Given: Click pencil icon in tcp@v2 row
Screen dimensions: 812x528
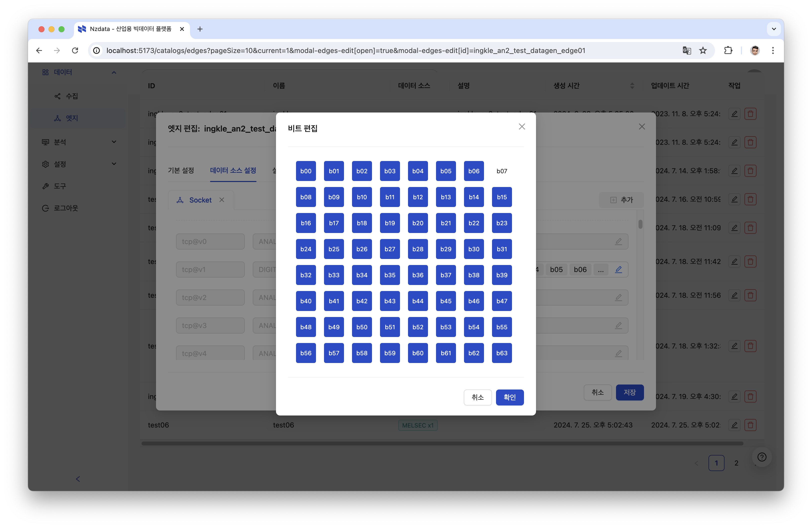Looking at the screenshot, I should coord(618,297).
